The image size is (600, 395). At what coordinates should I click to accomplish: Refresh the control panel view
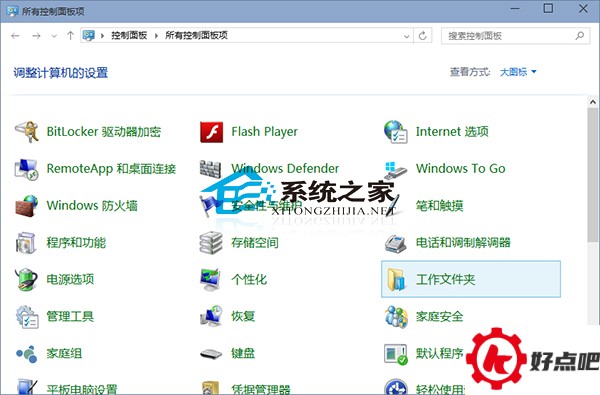click(x=422, y=36)
